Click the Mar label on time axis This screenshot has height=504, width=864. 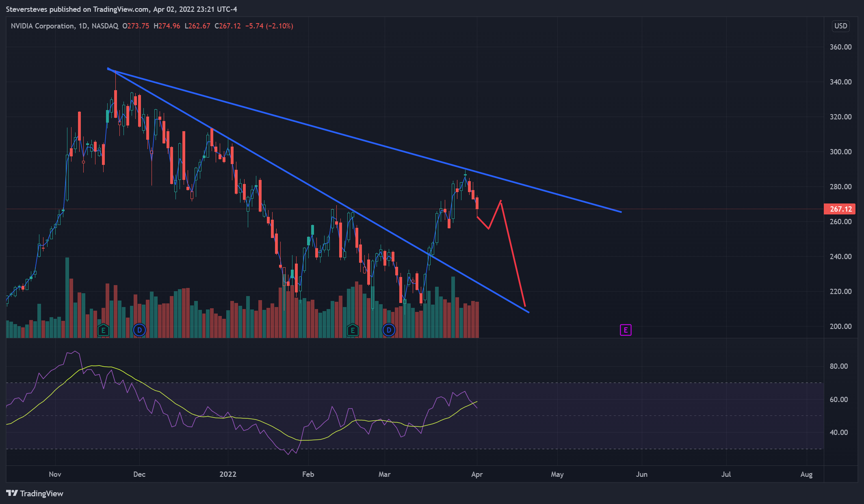384,474
